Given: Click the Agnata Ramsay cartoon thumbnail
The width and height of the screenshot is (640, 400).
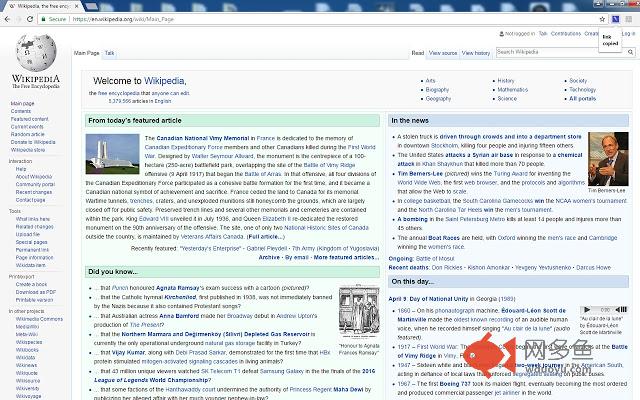Looking at the screenshot, I should click(359, 311).
